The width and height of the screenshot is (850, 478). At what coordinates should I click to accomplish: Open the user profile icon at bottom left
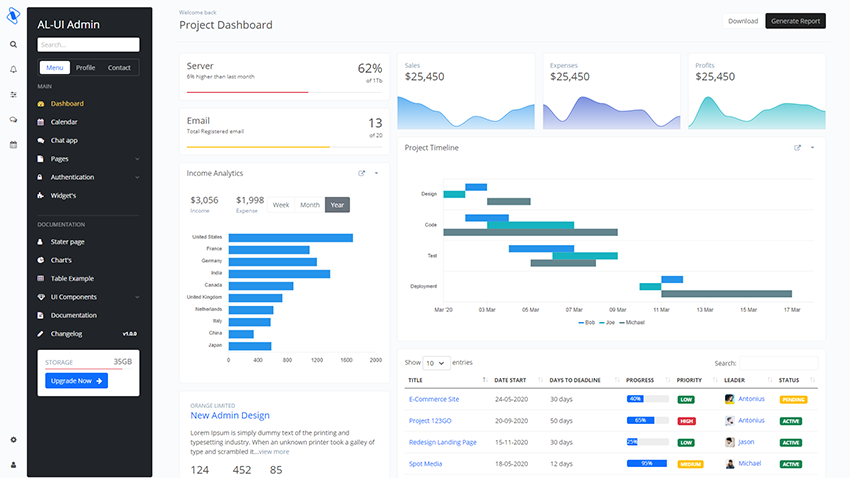click(13, 464)
